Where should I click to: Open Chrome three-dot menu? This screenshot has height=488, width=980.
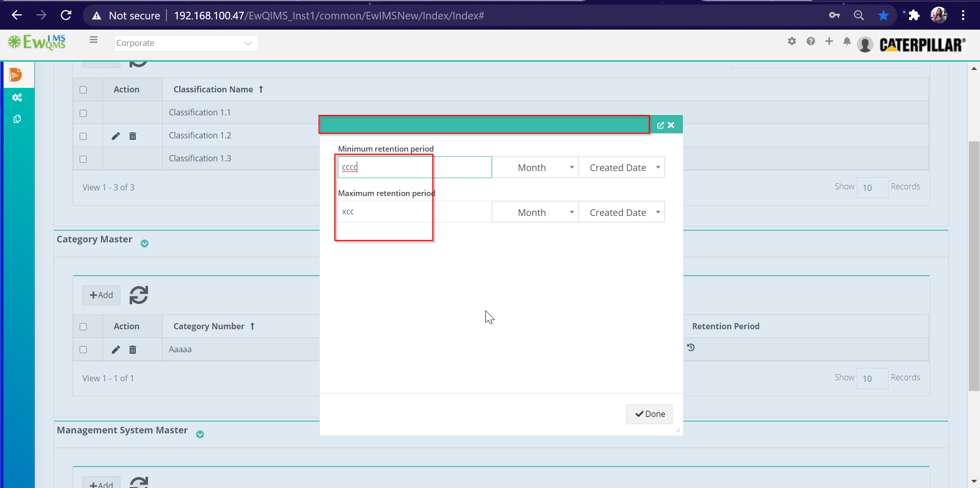(x=963, y=15)
